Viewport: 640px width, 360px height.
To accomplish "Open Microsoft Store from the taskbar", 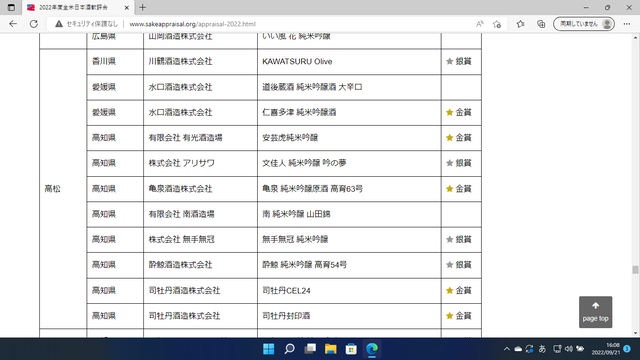I will coord(351,349).
